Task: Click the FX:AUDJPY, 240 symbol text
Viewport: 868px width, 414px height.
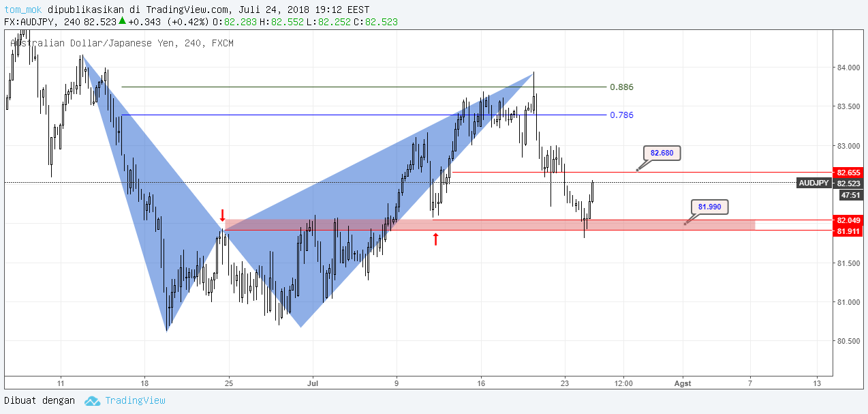Action: (42, 22)
